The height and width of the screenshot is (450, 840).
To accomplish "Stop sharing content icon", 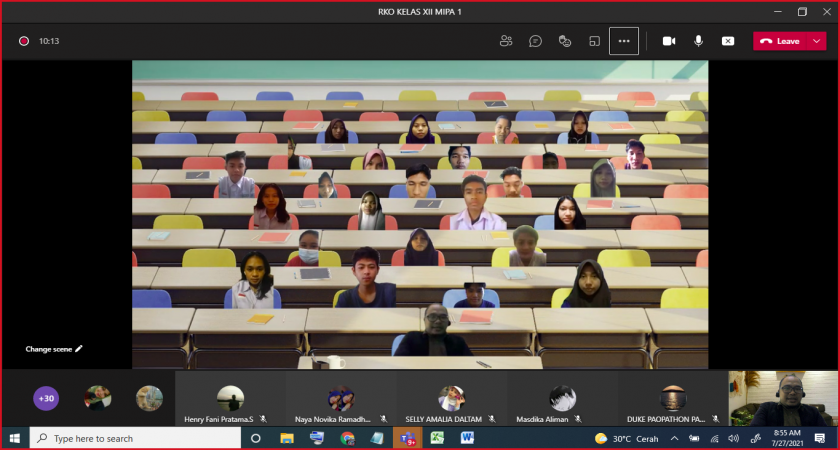I will click(728, 41).
